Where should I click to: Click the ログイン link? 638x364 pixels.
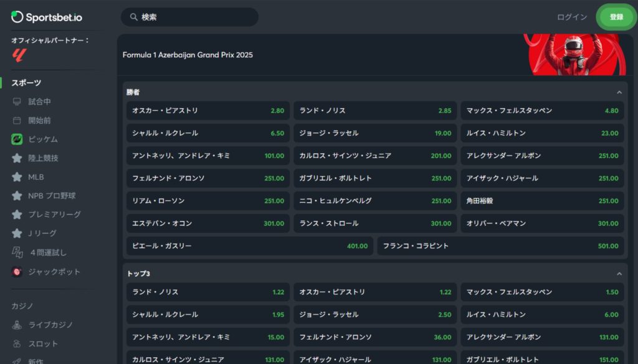click(x=572, y=17)
